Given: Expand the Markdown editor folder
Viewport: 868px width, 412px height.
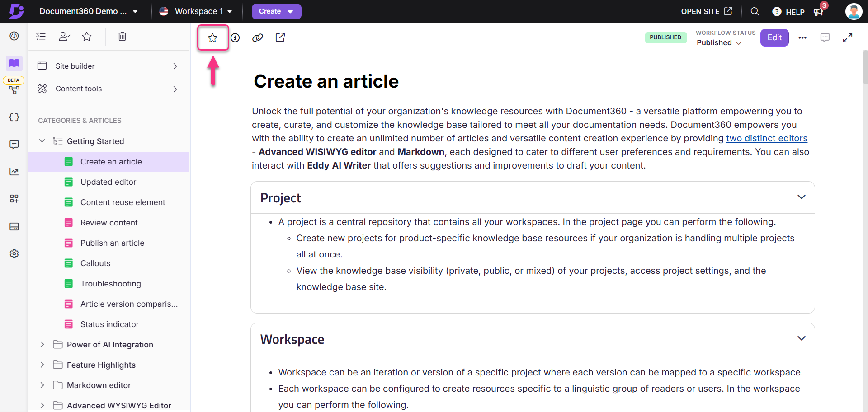Looking at the screenshot, I should pos(42,385).
